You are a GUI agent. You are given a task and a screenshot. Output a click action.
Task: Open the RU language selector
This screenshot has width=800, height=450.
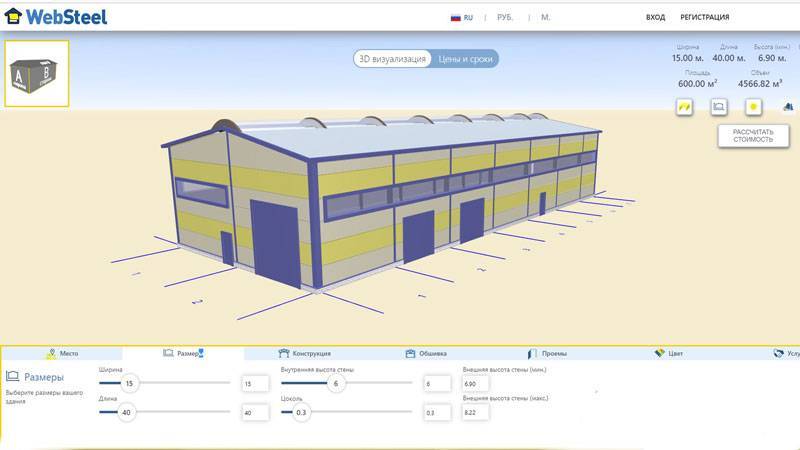[x=462, y=17]
